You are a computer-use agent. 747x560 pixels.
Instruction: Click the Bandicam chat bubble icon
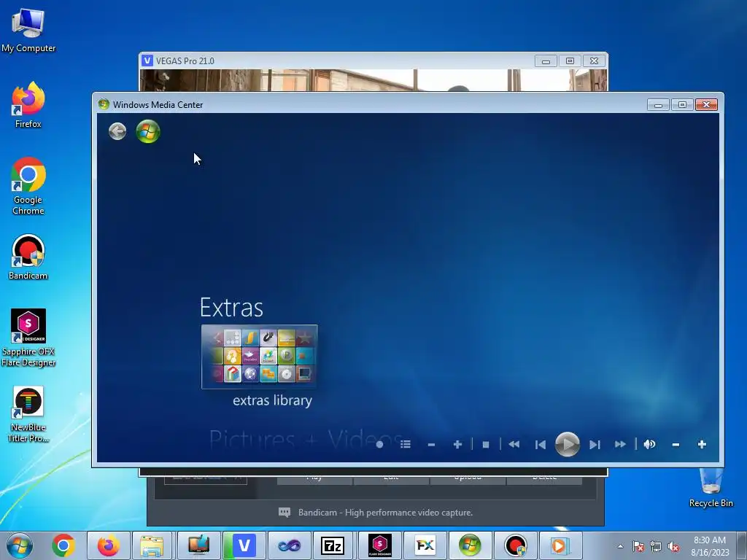pyautogui.click(x=285, y=513)
